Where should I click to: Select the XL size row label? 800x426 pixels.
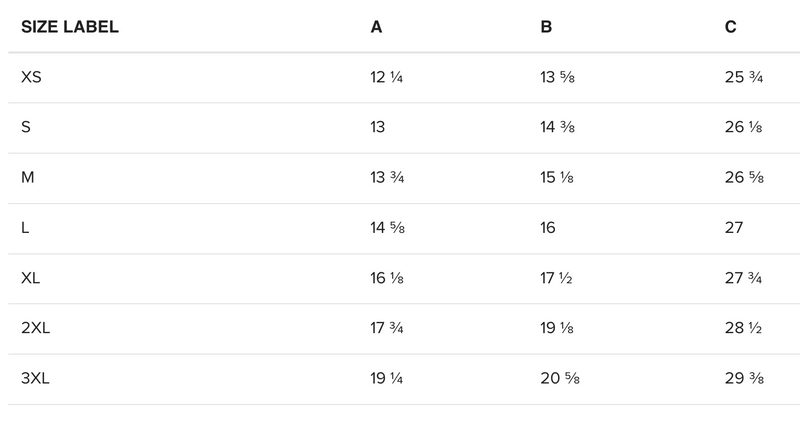(31, 278)
